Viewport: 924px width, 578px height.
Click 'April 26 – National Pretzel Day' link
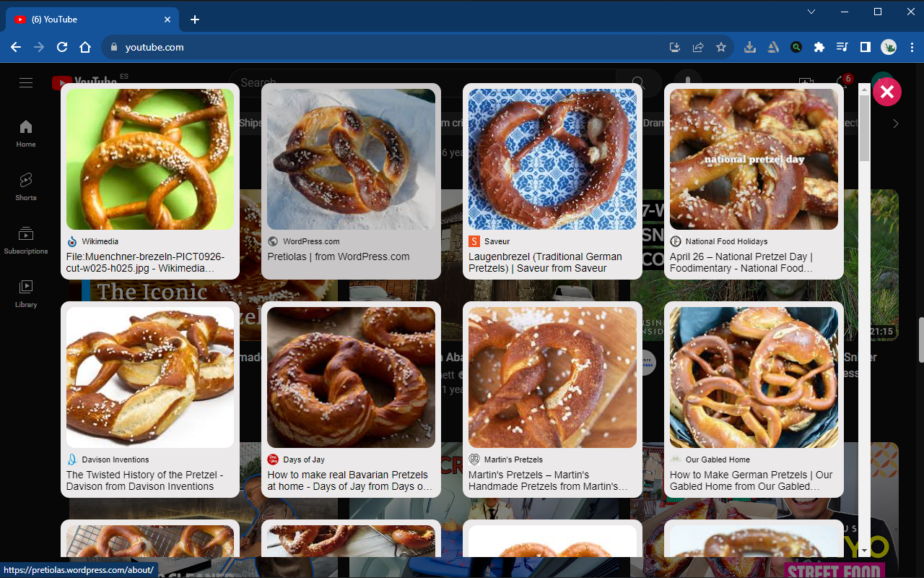(741, 262)
